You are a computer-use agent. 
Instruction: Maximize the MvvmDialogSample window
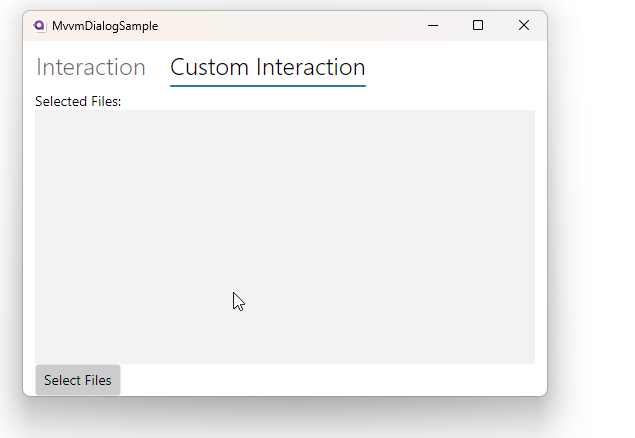tap(478, 26)
